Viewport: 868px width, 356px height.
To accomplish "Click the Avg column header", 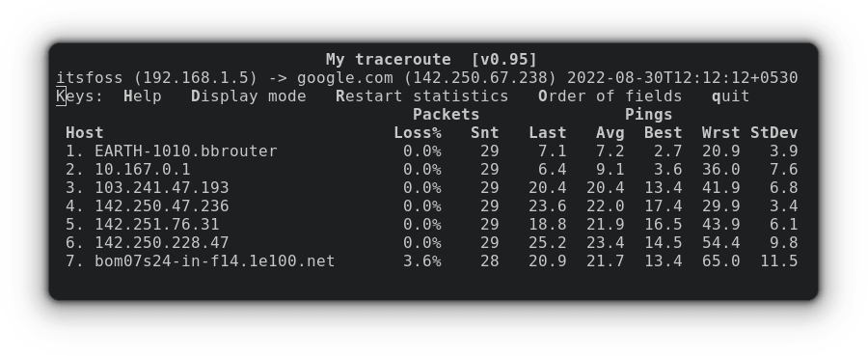I will point(610,133).
